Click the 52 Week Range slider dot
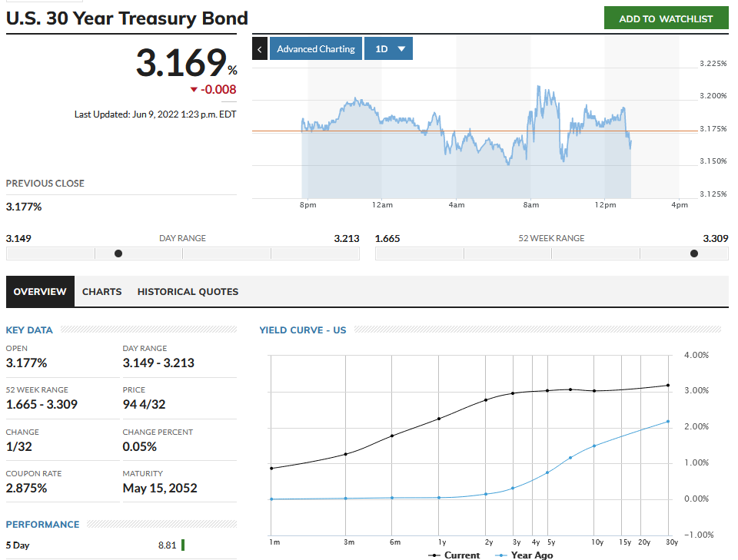 tap(693, 253)
